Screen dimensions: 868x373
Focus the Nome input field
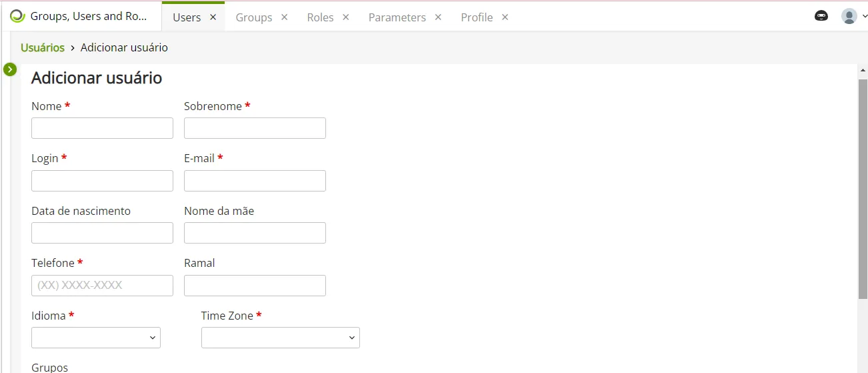tap(102, 128)
